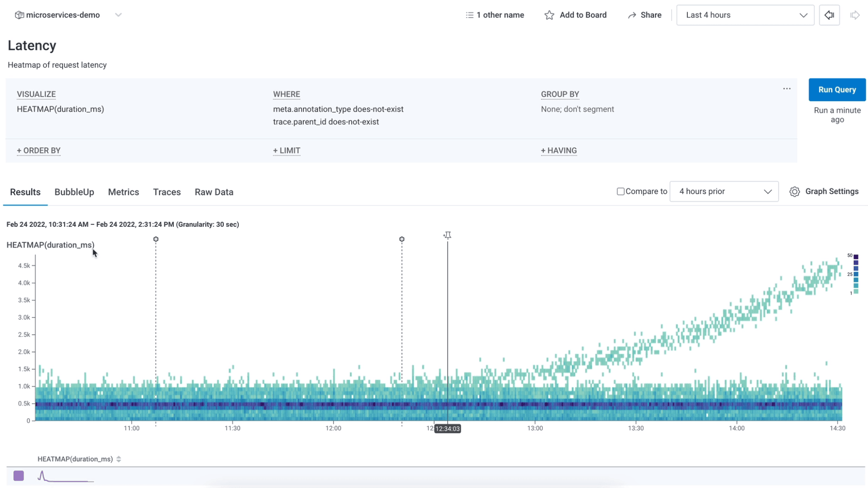Edit the HEATMAP(duration_ms) visualize clause
The width and height of the screenshot is (868, 488).
(x=60, y=109)
